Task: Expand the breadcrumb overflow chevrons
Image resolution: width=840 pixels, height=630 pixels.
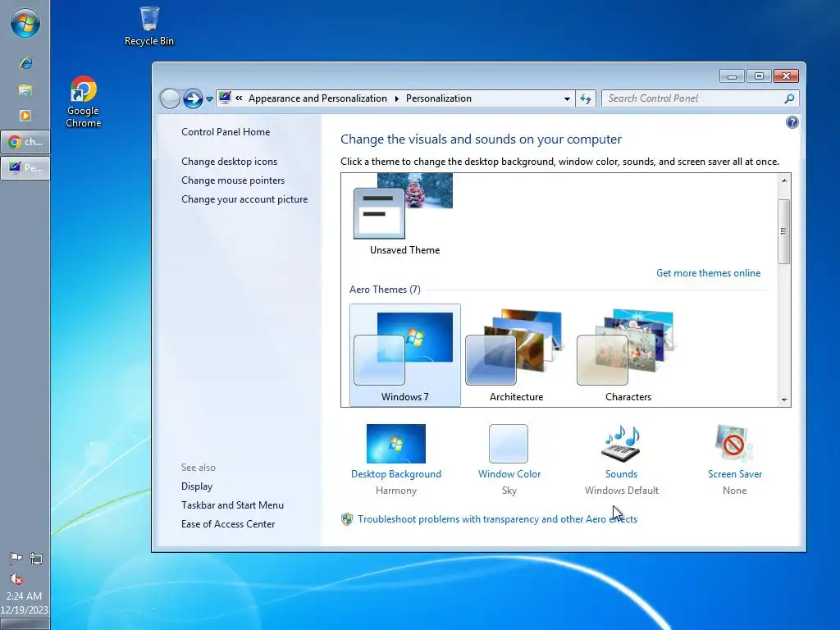Action: coord(239,98)
